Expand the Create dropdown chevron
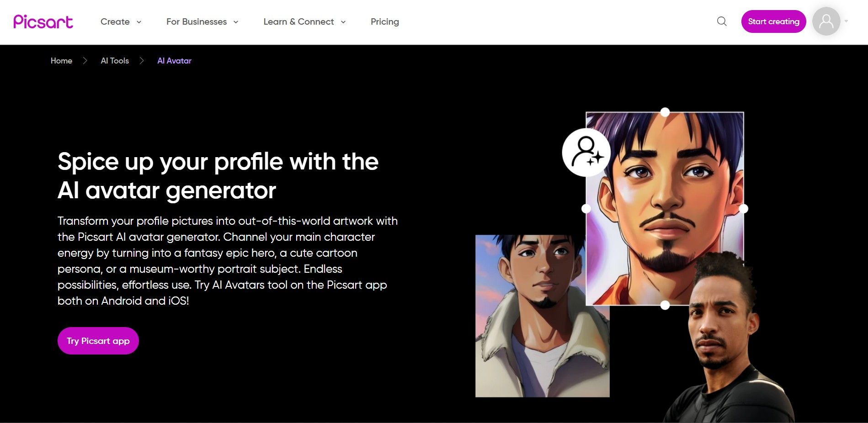This screenshot has height=423, width=868. [139, 22]
